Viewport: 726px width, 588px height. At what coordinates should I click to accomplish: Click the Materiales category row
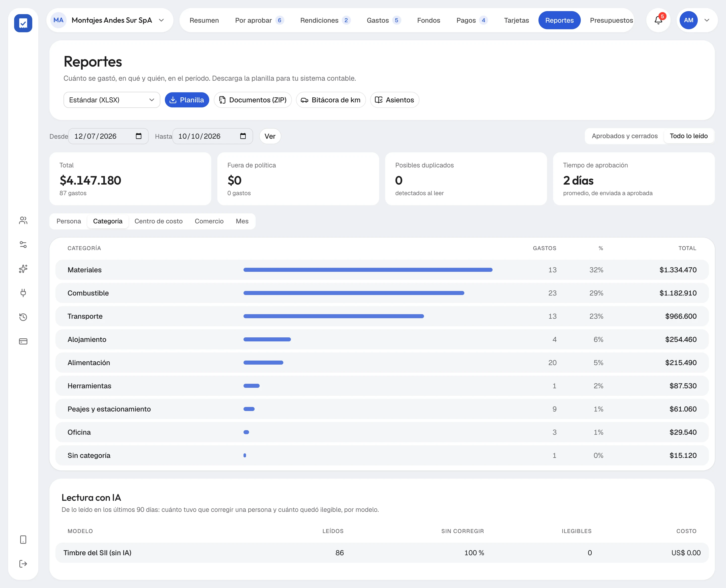382,270
